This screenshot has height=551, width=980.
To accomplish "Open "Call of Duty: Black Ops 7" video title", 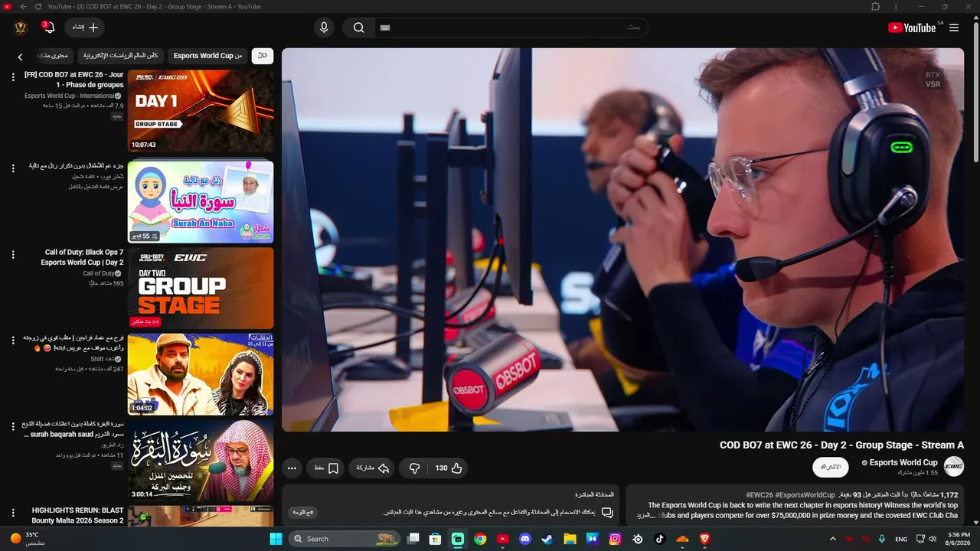I will [x=82, y=257].
